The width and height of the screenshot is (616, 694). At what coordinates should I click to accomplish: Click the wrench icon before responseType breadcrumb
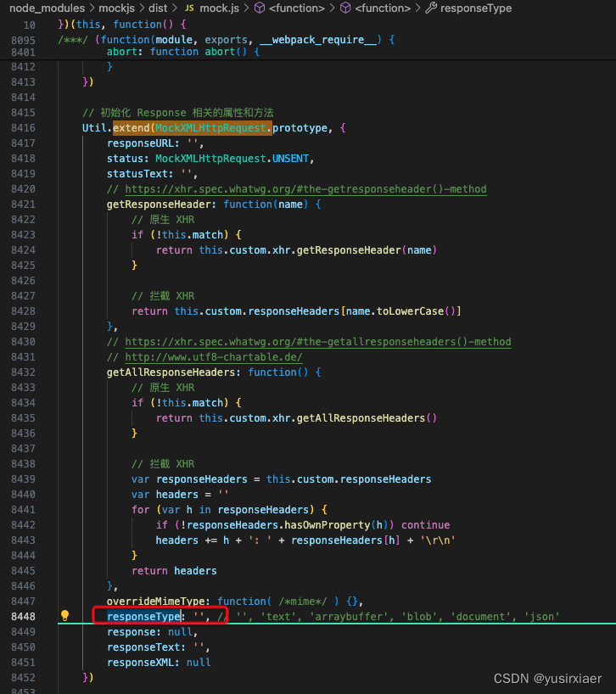(x=431, y=8)
